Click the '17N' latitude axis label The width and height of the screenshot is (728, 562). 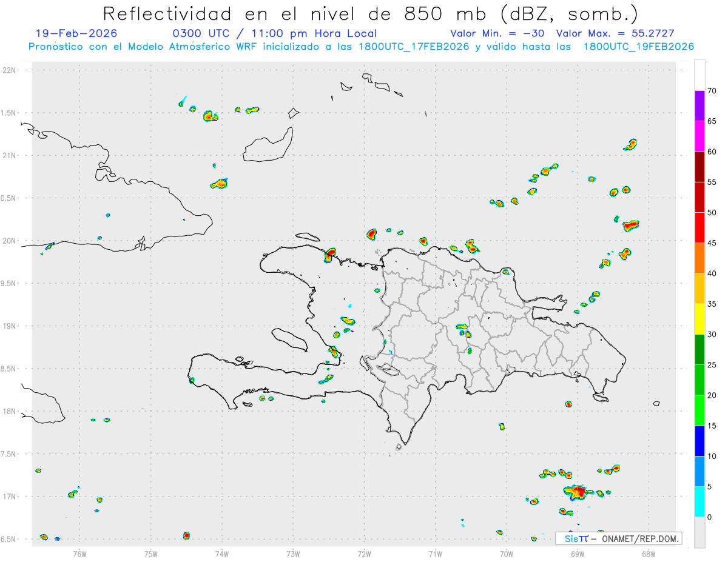click(x=10, y=497)
